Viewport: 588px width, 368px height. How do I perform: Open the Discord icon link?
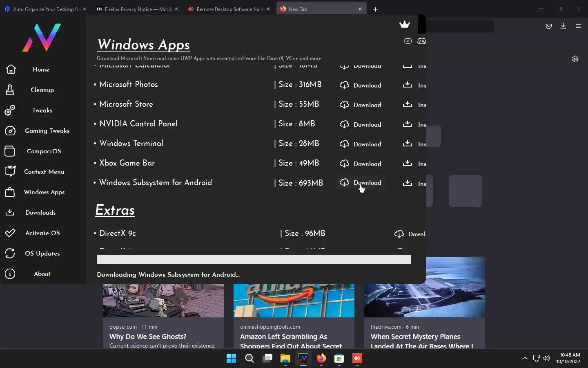[421, 41]
